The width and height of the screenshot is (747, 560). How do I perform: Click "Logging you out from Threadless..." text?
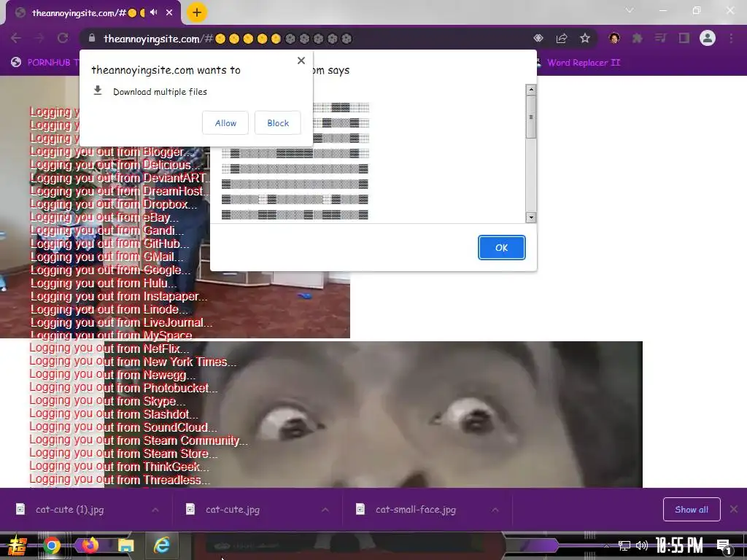pyautogui.click(x=120, y=480)
